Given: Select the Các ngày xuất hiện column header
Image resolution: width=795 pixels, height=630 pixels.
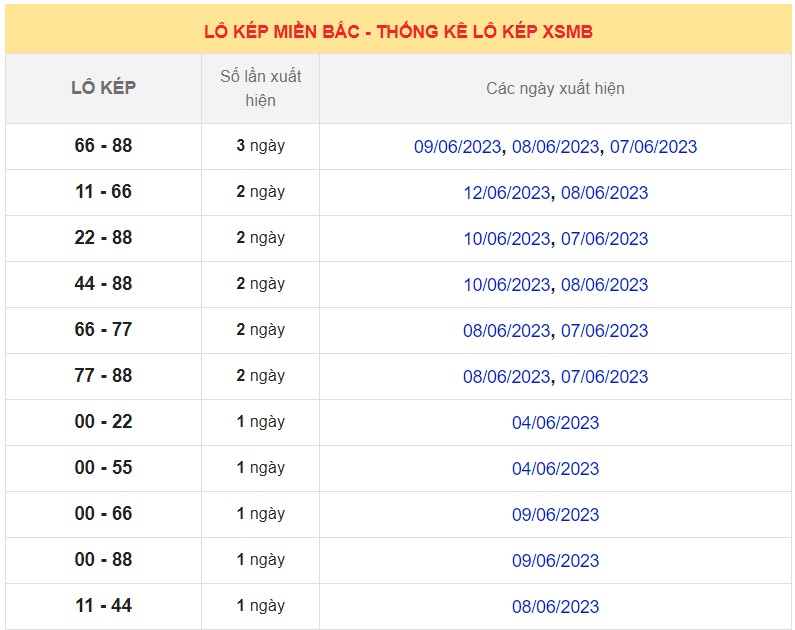Looking at the screenshot, I should pyautogui.click(x=555, y=88).
